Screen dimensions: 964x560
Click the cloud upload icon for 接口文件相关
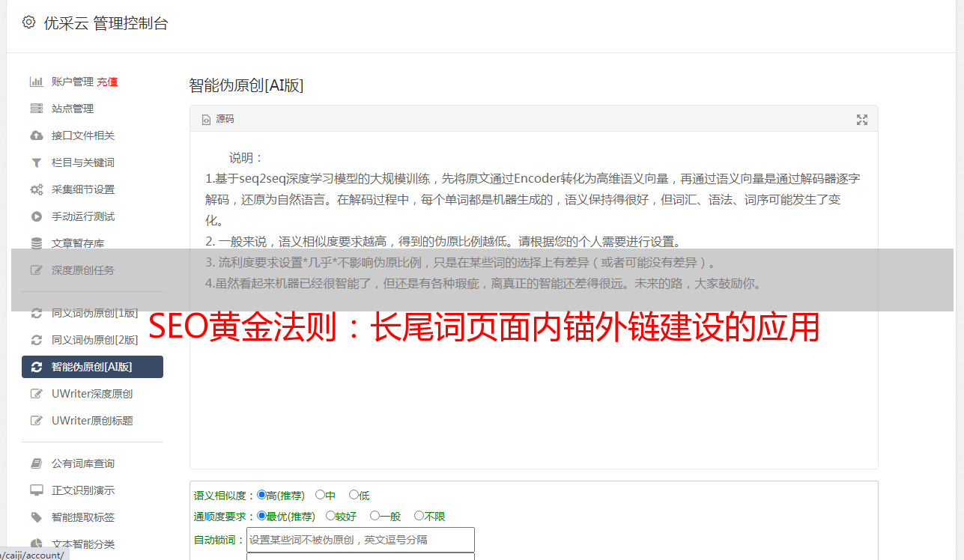36,136
